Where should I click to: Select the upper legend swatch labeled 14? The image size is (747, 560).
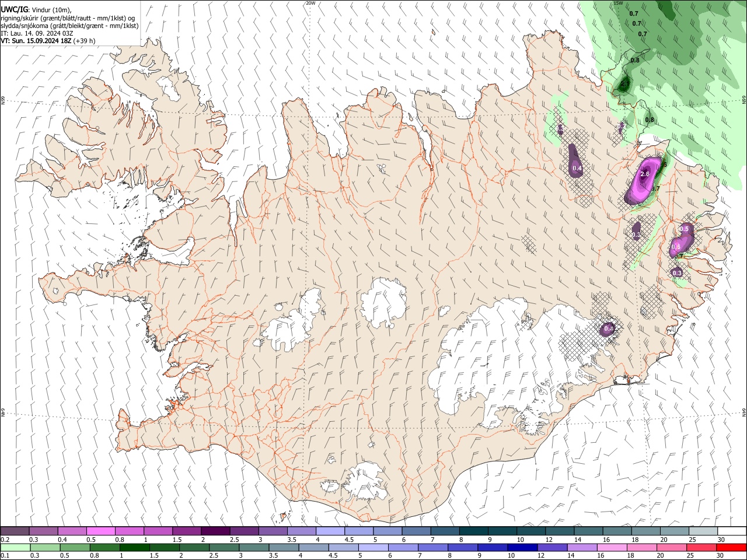click(588, 531)
